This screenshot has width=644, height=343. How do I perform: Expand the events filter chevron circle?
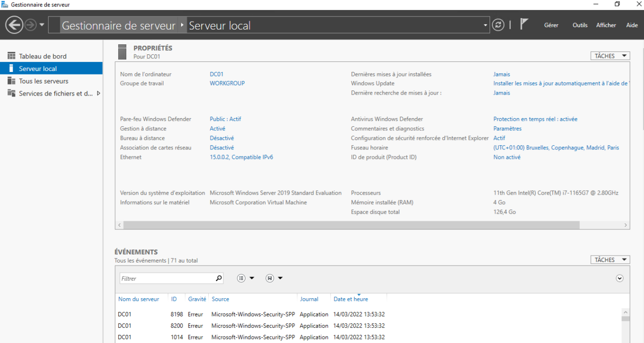[619, 278]
